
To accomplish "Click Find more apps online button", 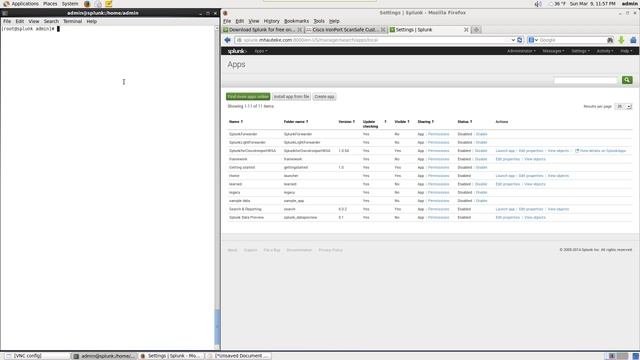I will click(248, 97).
